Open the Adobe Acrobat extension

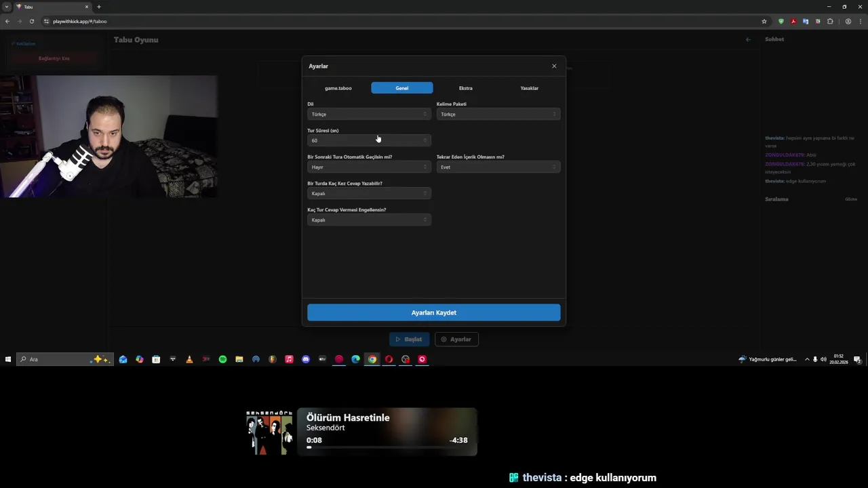[793, 21]
